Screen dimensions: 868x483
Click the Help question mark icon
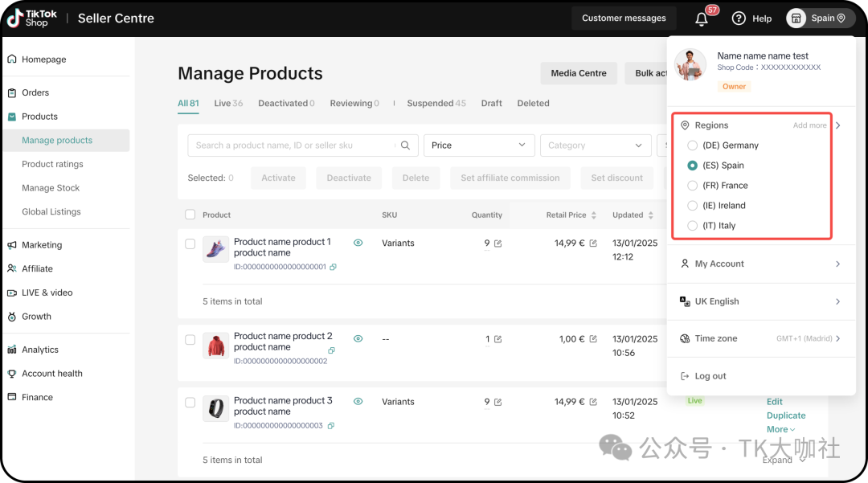(739, 18)
